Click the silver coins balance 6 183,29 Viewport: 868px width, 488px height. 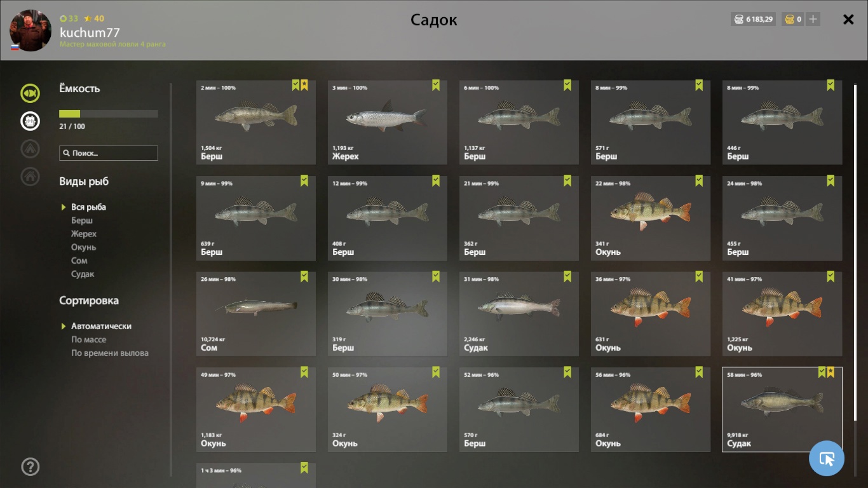754,19
